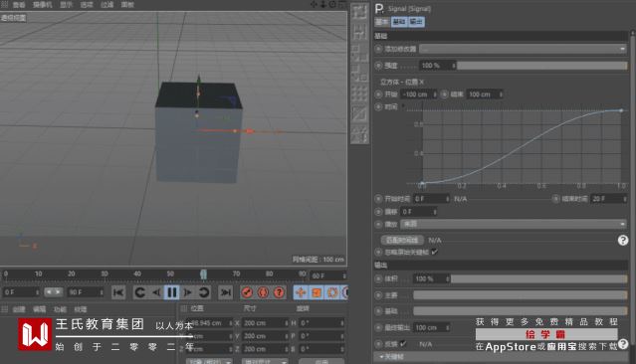Screen dimensions: 636x364
Task: Click help icon beside 反馈 row
Action: click(x=623, y=344)
